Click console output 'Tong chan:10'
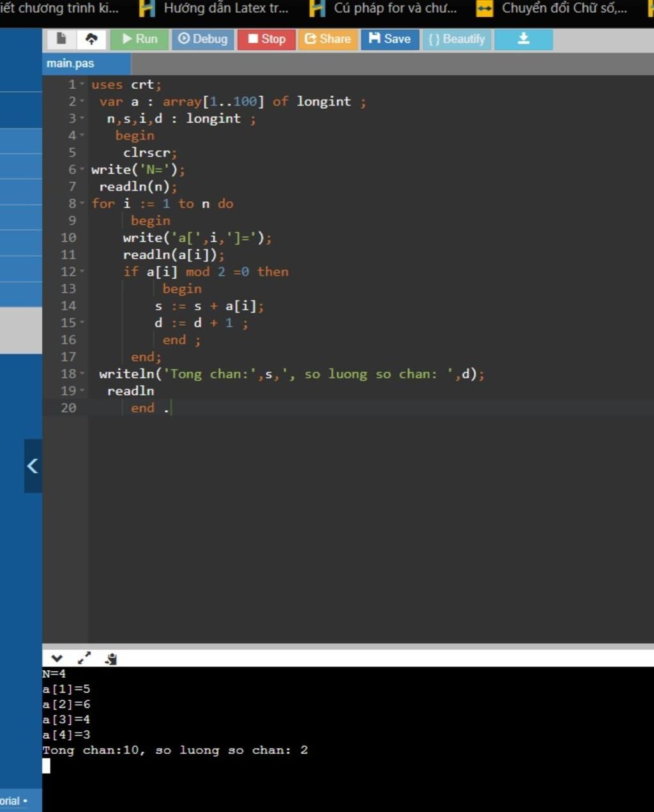The image size is (654, 812). (90, 750)
